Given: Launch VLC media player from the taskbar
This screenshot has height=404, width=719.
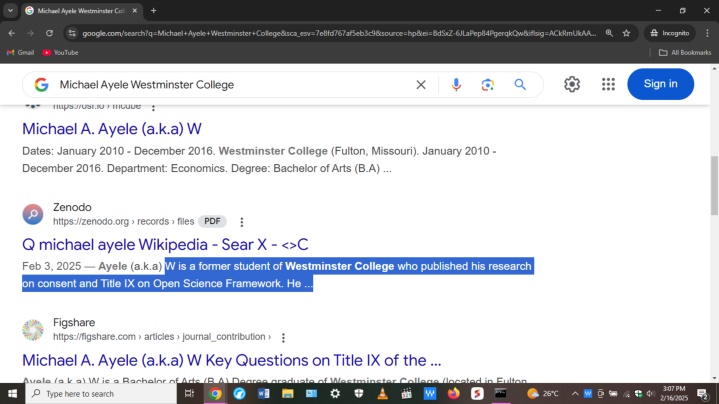Looking at the screenshot, I should [x=382, y=393].
